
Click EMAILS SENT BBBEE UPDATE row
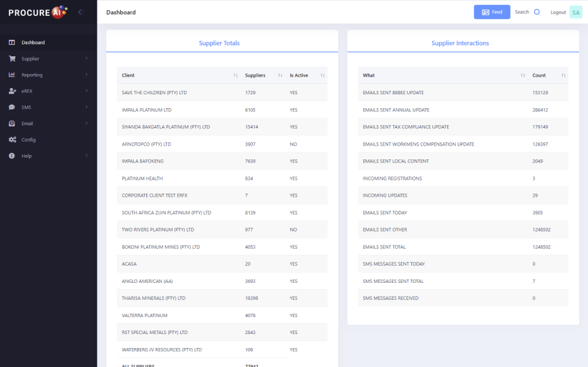[463, 92]
